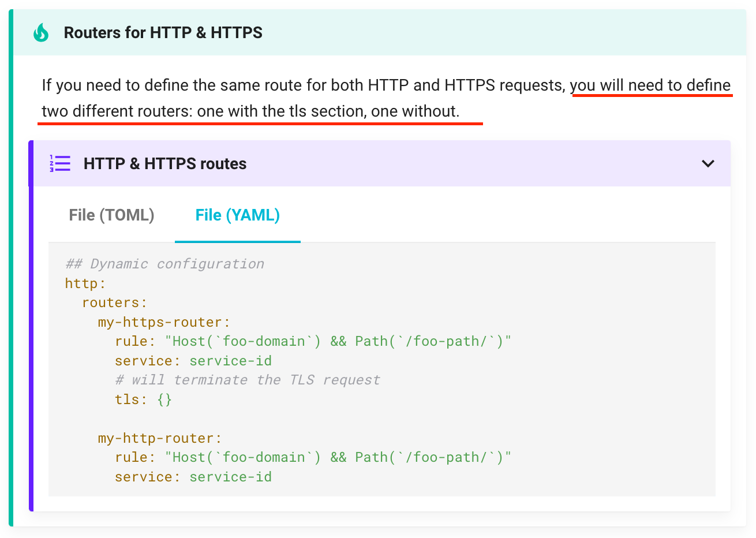Click the 'http:' key in code
Image resolution: width=756 pixels, height=538 pixels.
[85, 283]
